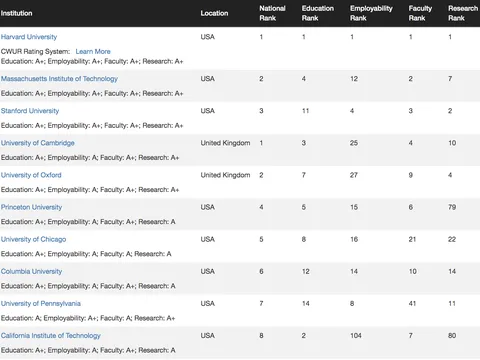Open University of Cambridge entry
Viewport: 480px width, 360px height.
pos(38,143)
